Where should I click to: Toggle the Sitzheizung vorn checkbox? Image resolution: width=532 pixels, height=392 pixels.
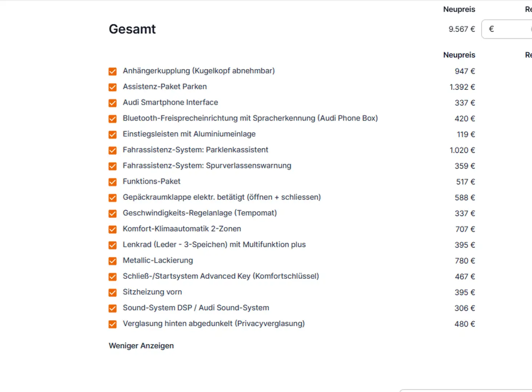[113, 293]
